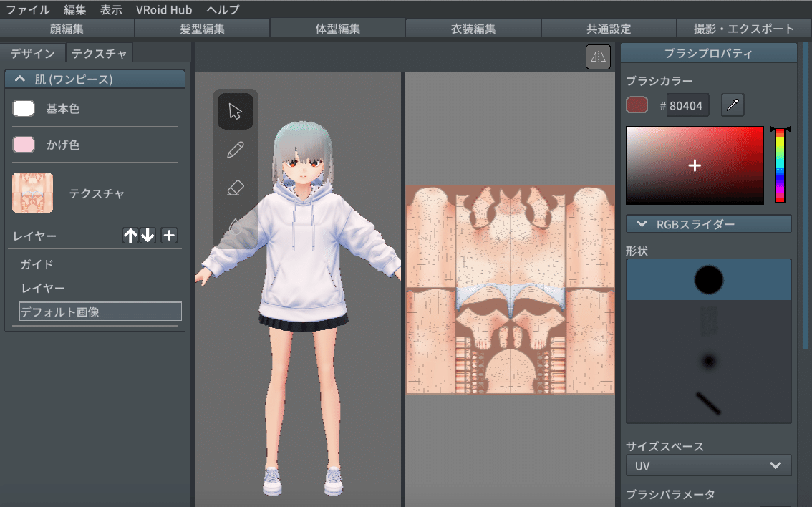Switch to the 体型編集 tab

tap(338, 29)
